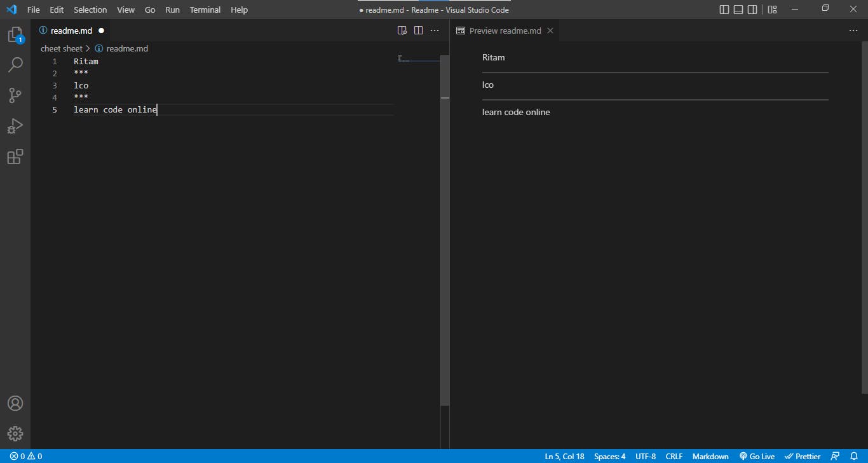Click the unsaved dot on readme.md tab

coord(101,31)
